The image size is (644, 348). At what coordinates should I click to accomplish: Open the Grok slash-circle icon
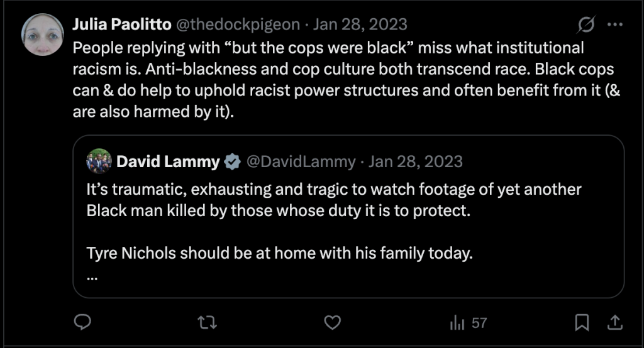pos(586,25)
